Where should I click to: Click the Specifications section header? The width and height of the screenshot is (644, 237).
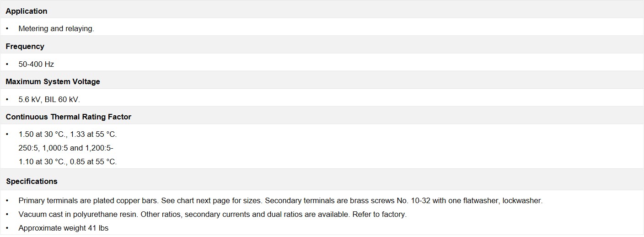click(x=32, y=181)
